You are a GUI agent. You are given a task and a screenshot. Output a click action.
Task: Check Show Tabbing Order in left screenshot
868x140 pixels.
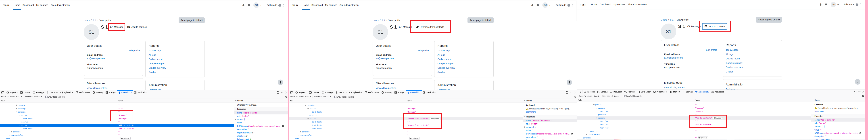[46, 97]
